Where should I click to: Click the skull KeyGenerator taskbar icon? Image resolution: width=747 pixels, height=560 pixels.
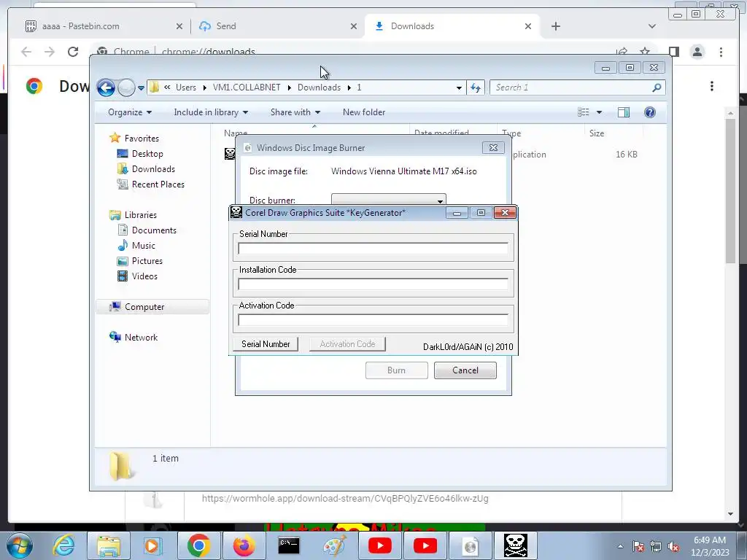[516, 545]
